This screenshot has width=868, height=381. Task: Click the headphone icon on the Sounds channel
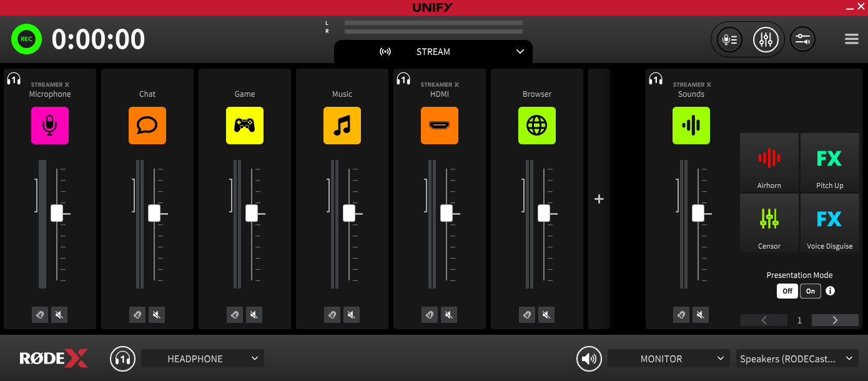(x=656, y=79)
